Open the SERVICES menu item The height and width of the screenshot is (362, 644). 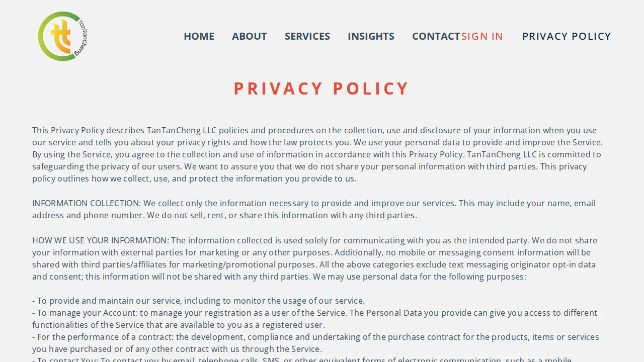[x=307, y=36]
